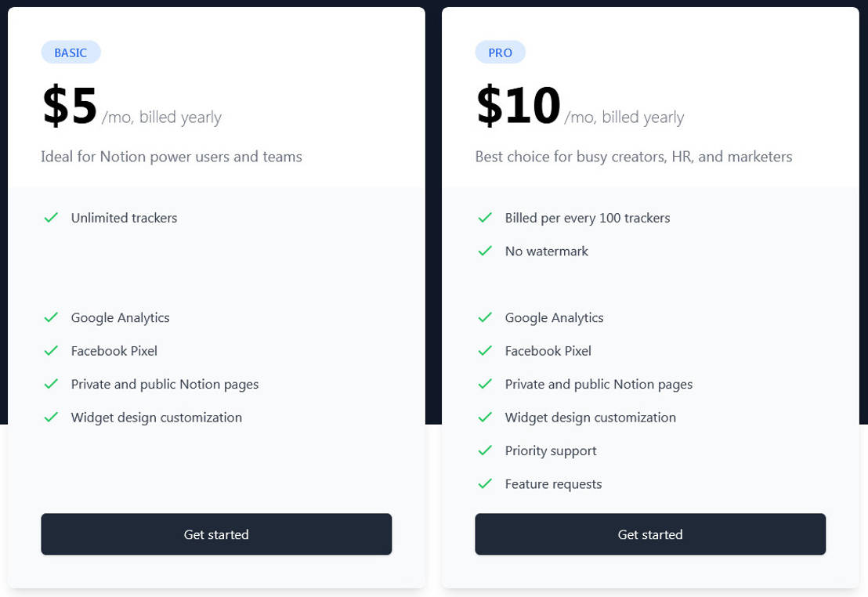The width and height of the screenshot is (868, 597).
Task: Click the checkmark next to Private and public Notion pages
Action: click(x=51, y=384)
